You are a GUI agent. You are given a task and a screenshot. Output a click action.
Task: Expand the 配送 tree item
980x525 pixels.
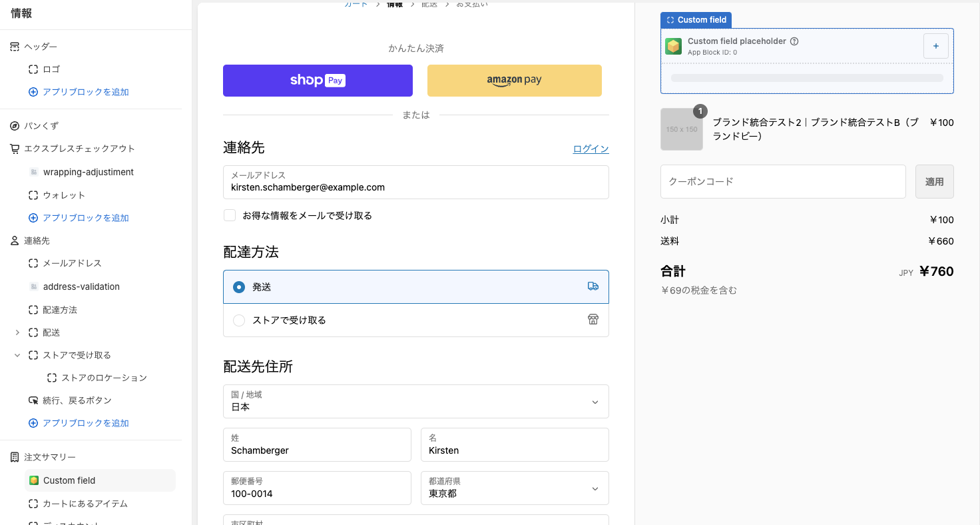point(17,332)
